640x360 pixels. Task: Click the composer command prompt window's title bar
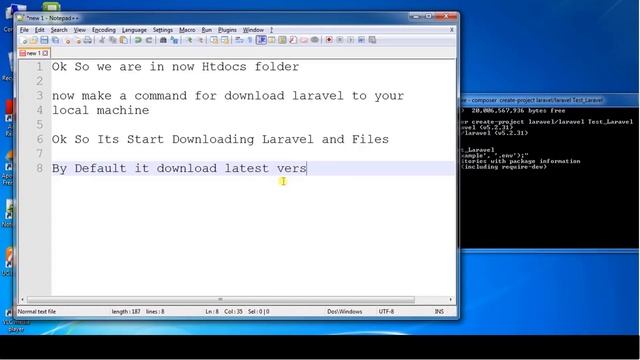tap(549, 100)
